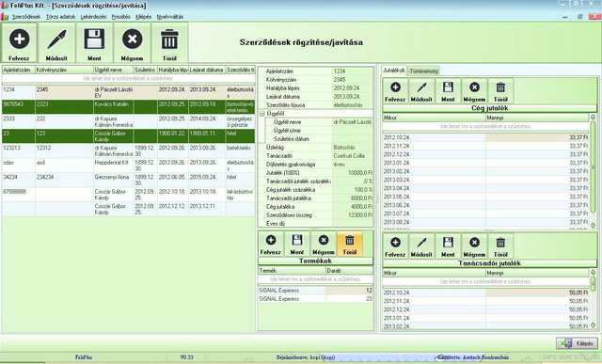Screen dimensions: 602x364
Task: Open the Lekérdezés menu
Action: pos(93,17)
